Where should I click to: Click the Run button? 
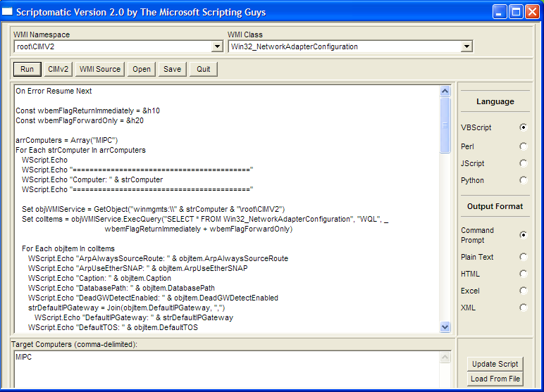tap(27, 69)
